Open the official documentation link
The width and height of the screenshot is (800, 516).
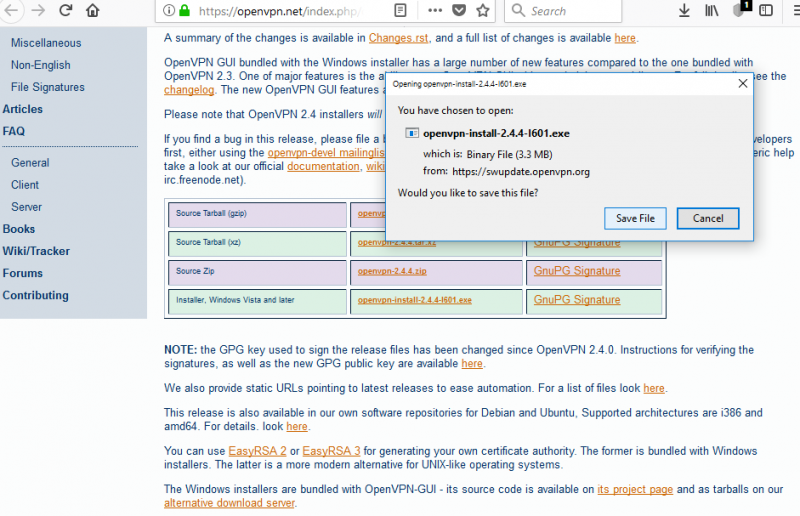coord(323,166)
